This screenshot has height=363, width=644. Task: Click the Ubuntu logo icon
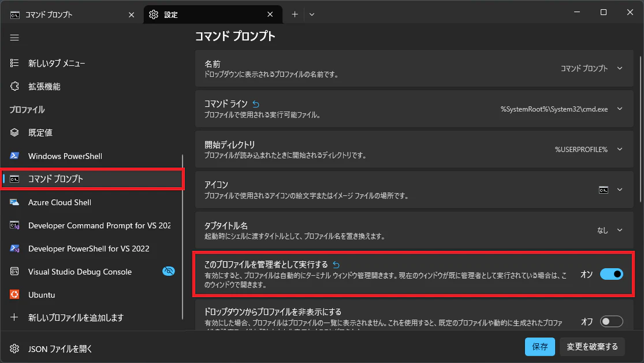pos(14,295)
